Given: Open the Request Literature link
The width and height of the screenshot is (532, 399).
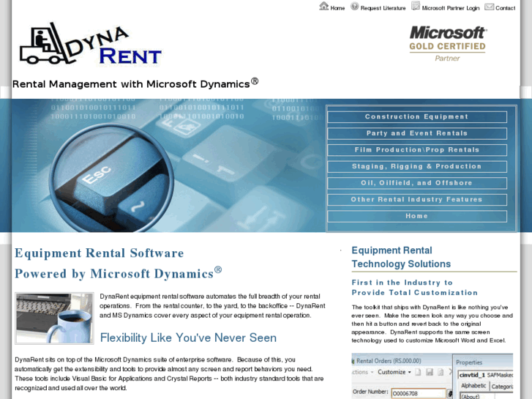Looking at the screenshot, I should (383, 8).
